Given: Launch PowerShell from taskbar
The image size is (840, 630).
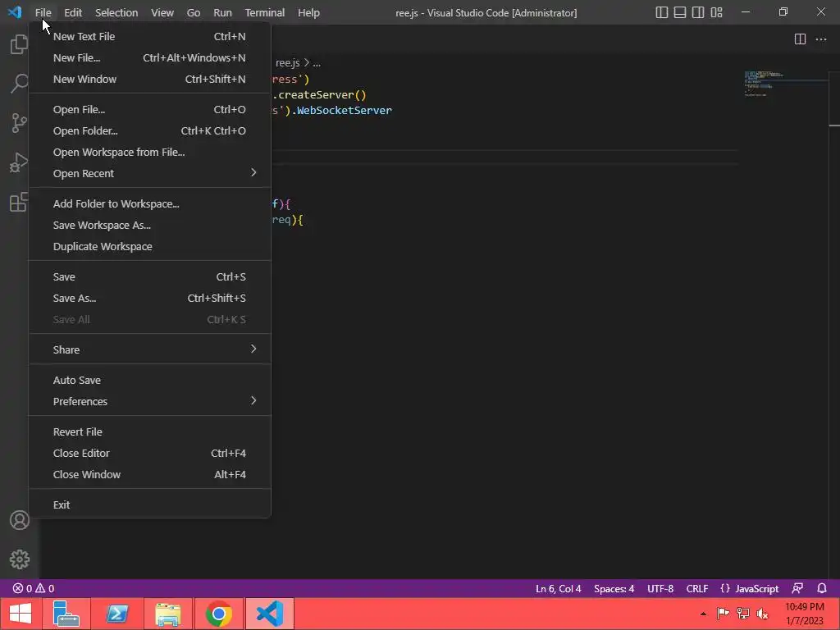Looking at the screenshot, I should click(x=116, y=614).
